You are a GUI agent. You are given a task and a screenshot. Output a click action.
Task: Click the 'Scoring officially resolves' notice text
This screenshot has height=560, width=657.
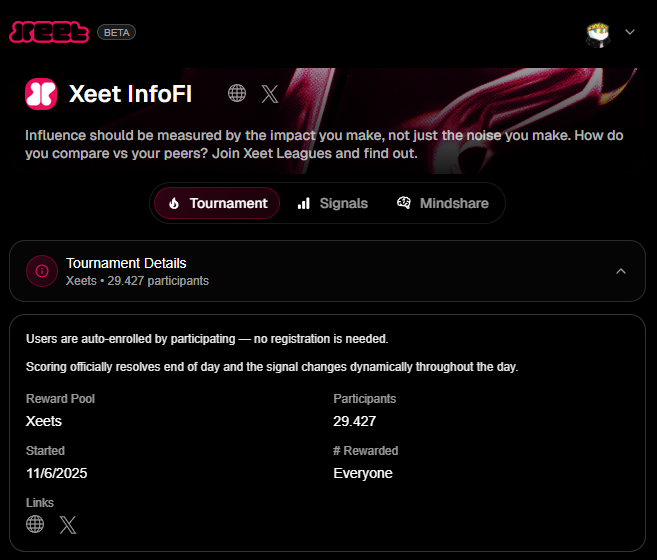click(272, 367)
